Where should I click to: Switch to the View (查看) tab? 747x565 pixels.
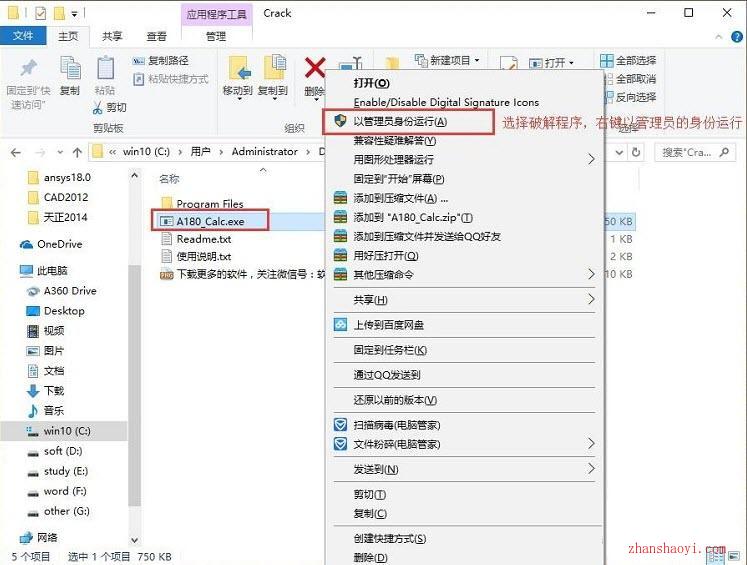click(156, 36)
